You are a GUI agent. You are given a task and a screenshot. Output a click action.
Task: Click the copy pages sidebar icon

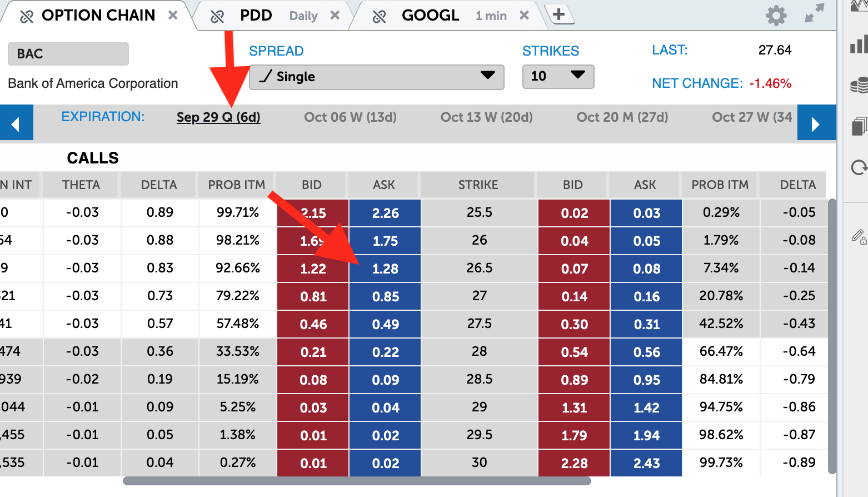click(859, 126)
